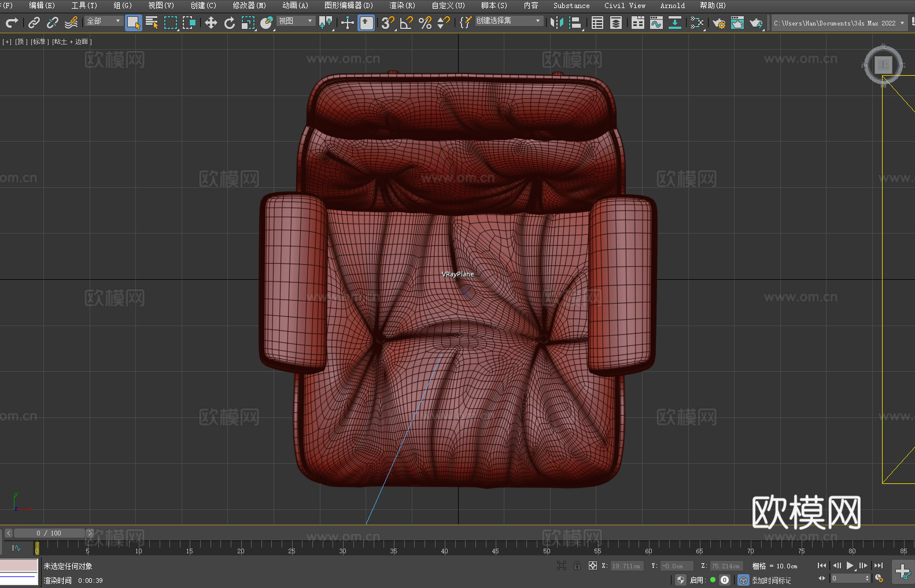Screen dimensions: 915x588
Task: Go to the start frame
Action: pyautogui.click(x=821, y=565)
